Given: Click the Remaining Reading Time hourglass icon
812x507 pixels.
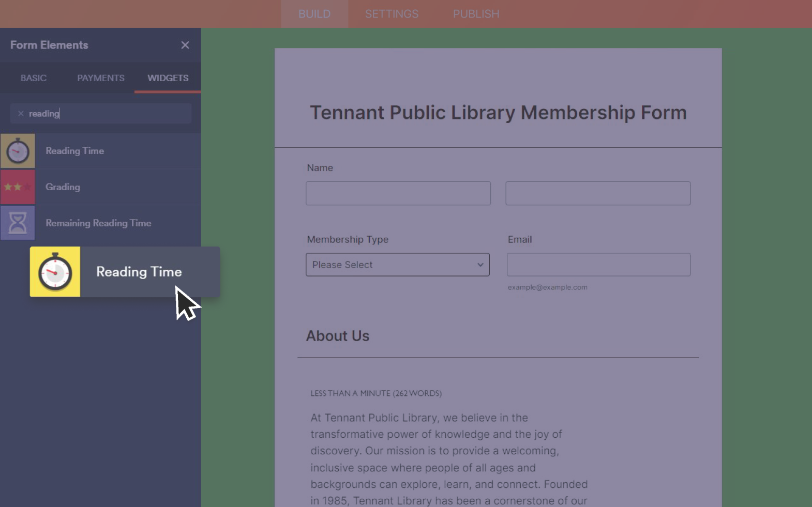Looking at the screenshot, I should pyautogui.click(x=18, y=223).
